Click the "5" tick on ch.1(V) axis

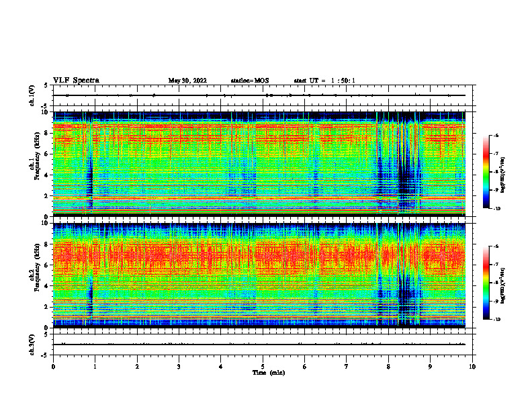pyautogui.click(x=46, y=85)
